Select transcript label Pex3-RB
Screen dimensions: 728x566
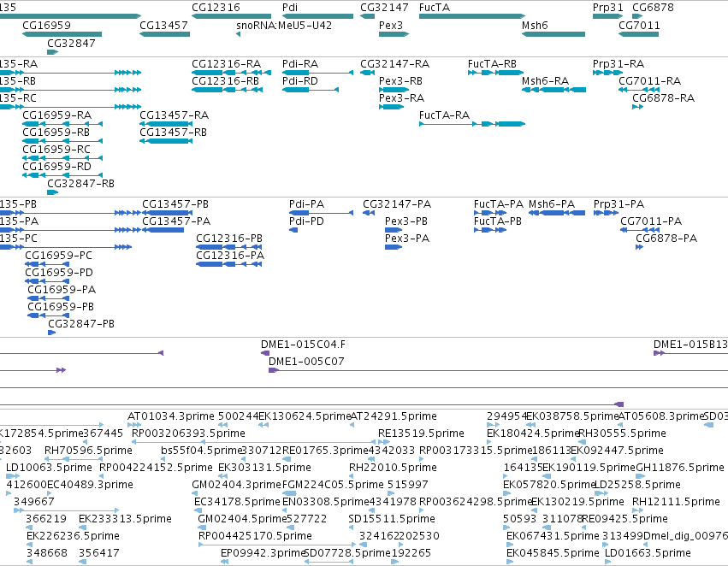400,81
